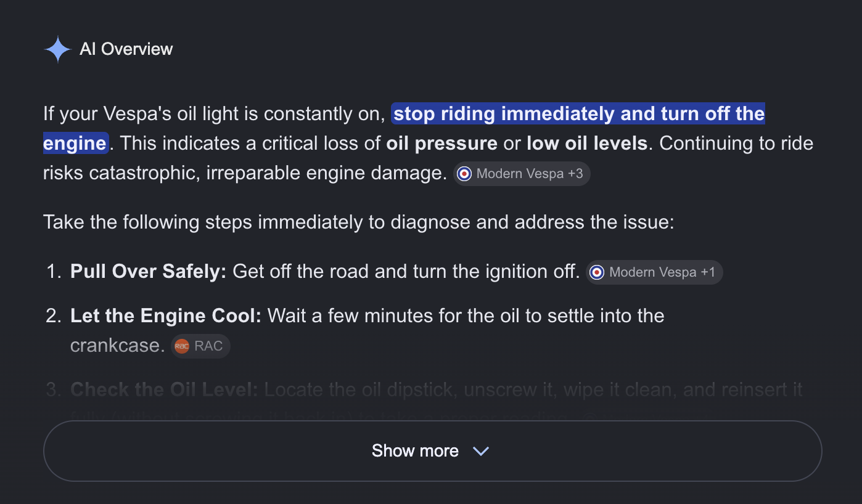Select the faded 'Check the Oil Level:' step heading
Image resolution: width=862 pixels, height=504 pixels.
tap(164, 390)
